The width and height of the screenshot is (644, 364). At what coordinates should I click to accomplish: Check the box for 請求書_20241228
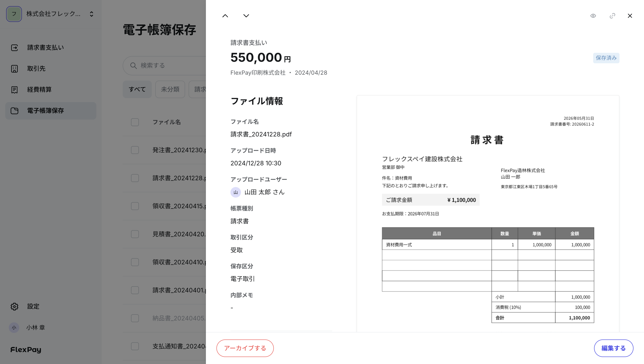click(x=135, y=178)
